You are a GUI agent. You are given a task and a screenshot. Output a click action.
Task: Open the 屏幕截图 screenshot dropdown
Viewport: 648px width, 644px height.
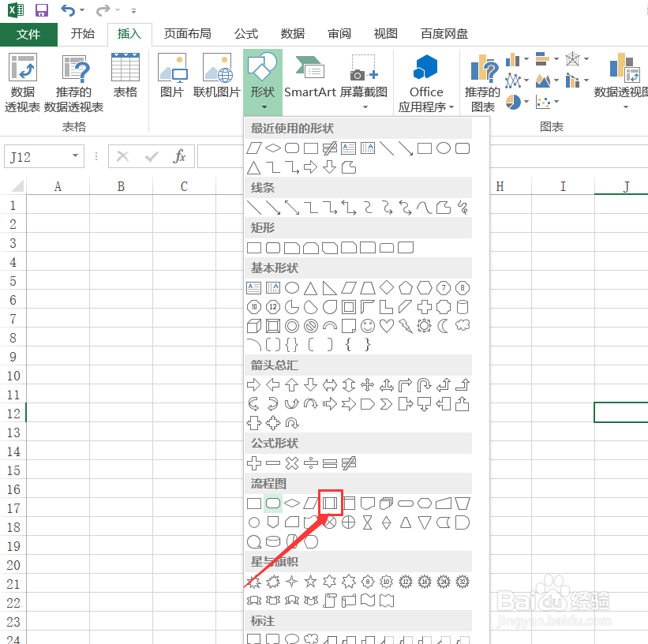pyautogui.click(x=364, y=82)
